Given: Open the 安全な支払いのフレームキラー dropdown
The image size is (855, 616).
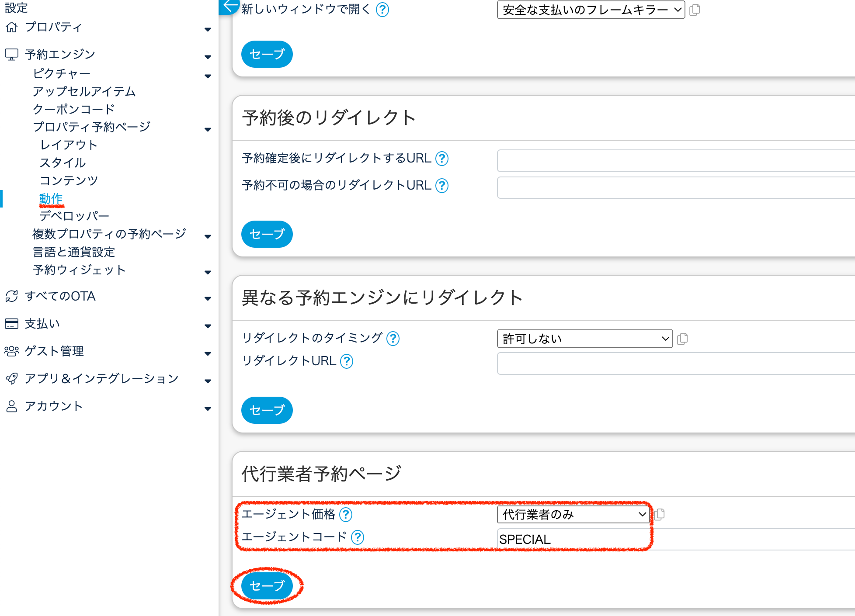Looking at the screenshot, I should pyautogui.click(x=591, y=10).
